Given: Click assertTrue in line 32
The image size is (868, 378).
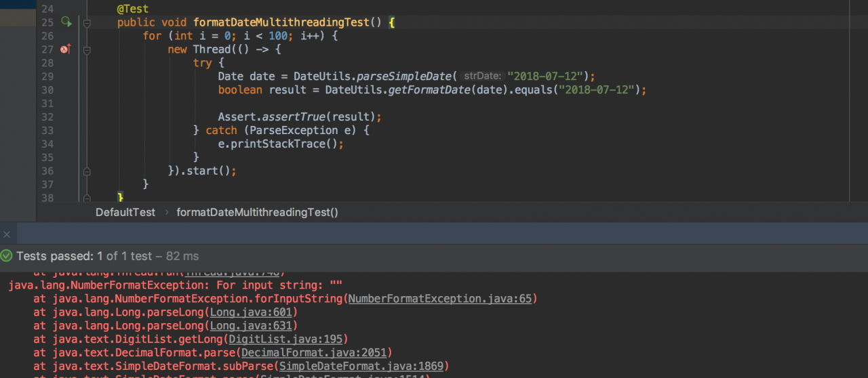Looking at the screenshot, I should pyautogui.click(x=294, y=117).
